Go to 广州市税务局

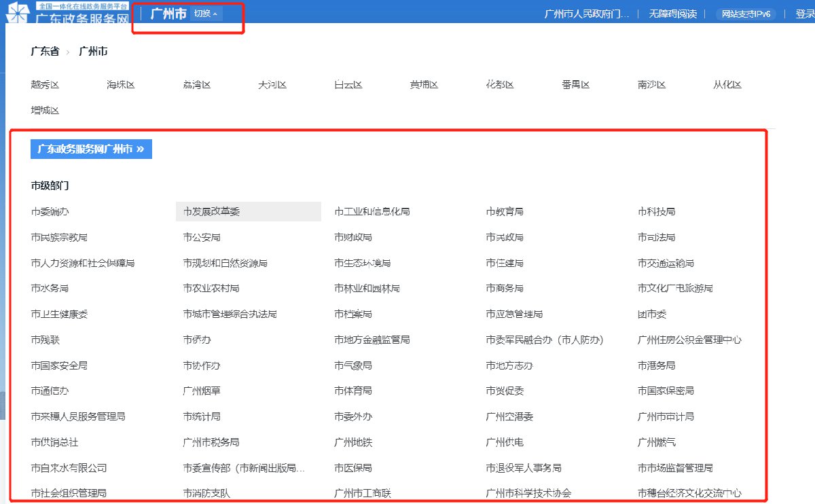point(211,442)
